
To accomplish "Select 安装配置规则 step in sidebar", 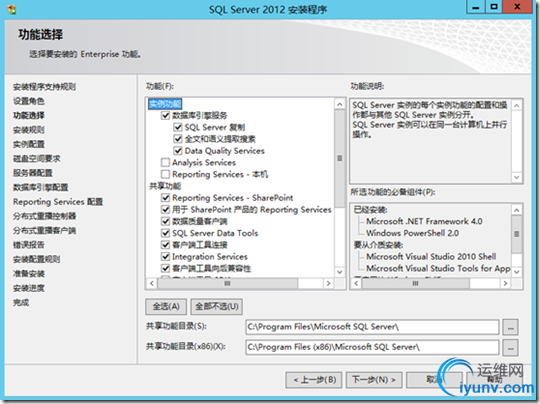I will 37,259.
